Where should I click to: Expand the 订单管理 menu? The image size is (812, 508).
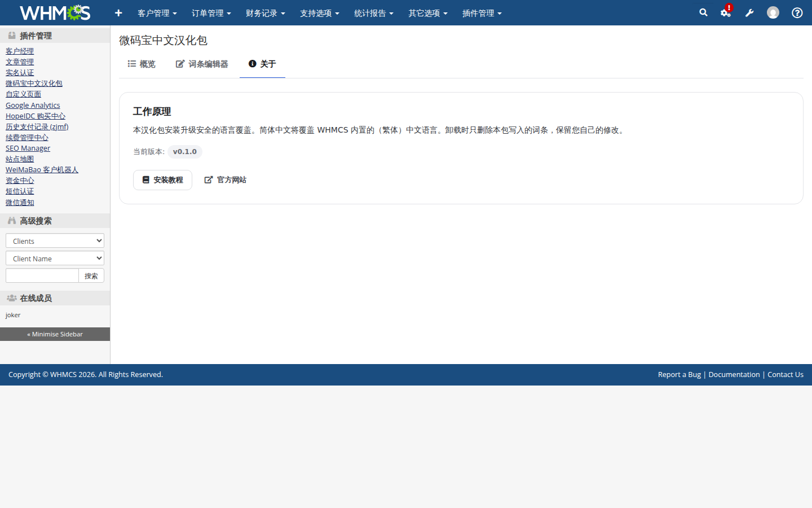tap(211, 13)
